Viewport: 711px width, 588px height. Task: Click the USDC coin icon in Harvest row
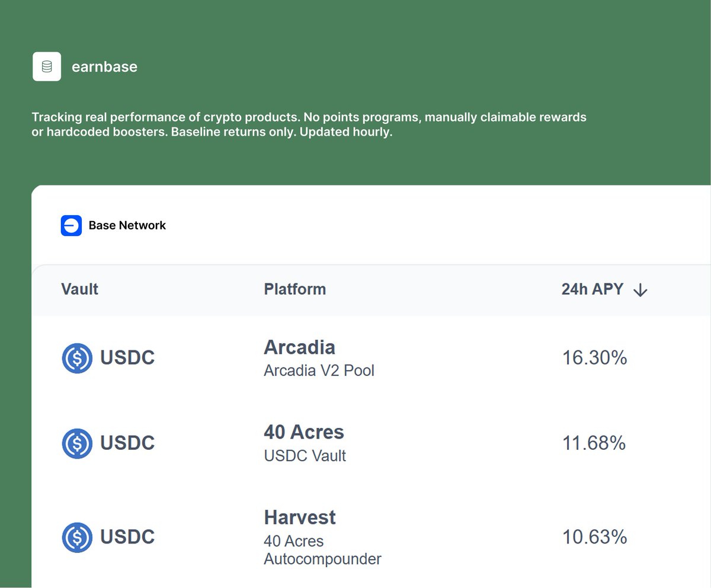click(77, 537)
